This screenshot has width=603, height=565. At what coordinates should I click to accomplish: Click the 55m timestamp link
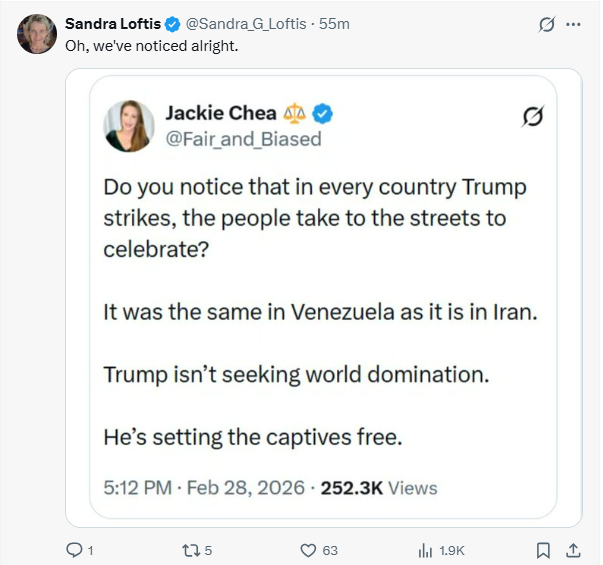(x=333, y=23)
